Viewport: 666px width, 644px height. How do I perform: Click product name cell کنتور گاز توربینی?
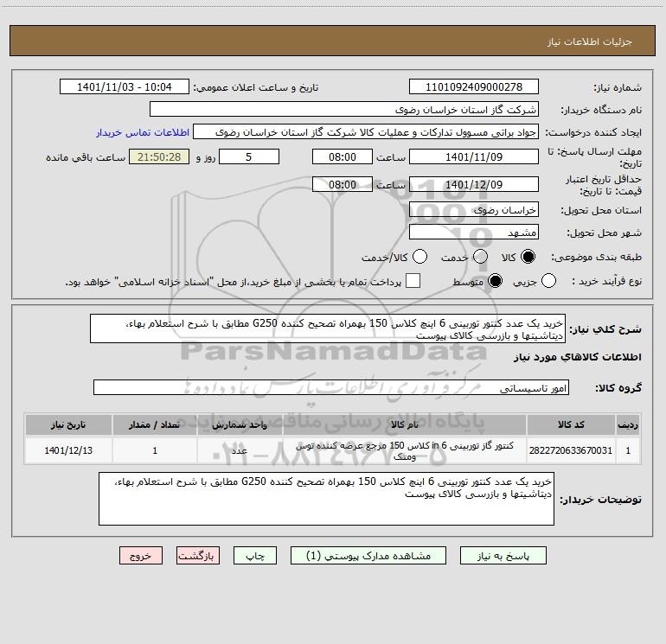point(405,450)
